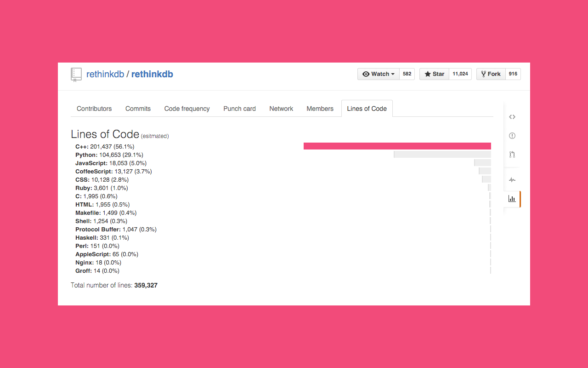Switch to the Network tab
Viewport: 588px width, 368px height.
281,109
